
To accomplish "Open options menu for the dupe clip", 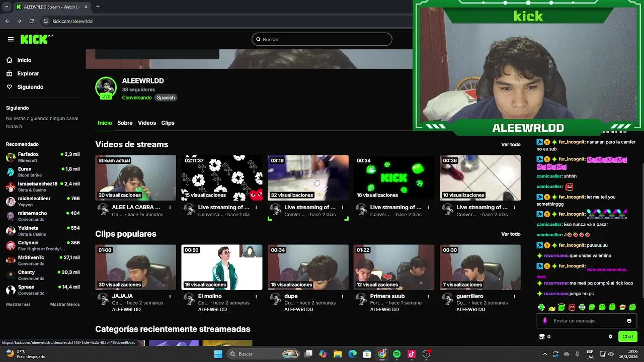I will 342,297.
